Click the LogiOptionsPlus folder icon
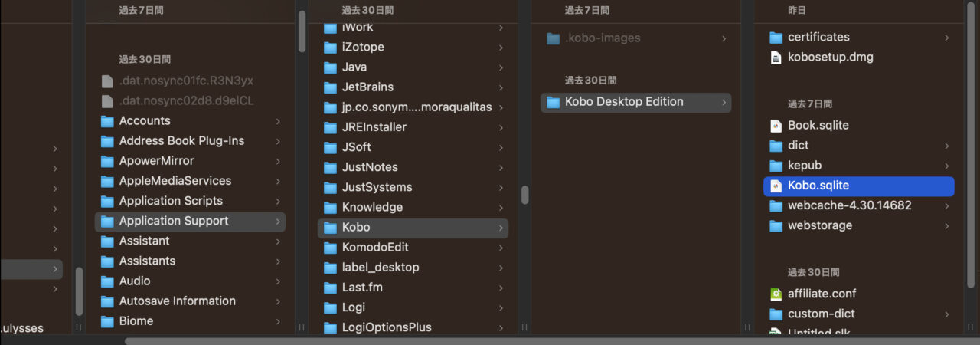Screen dimensions: 980x345 330,327
